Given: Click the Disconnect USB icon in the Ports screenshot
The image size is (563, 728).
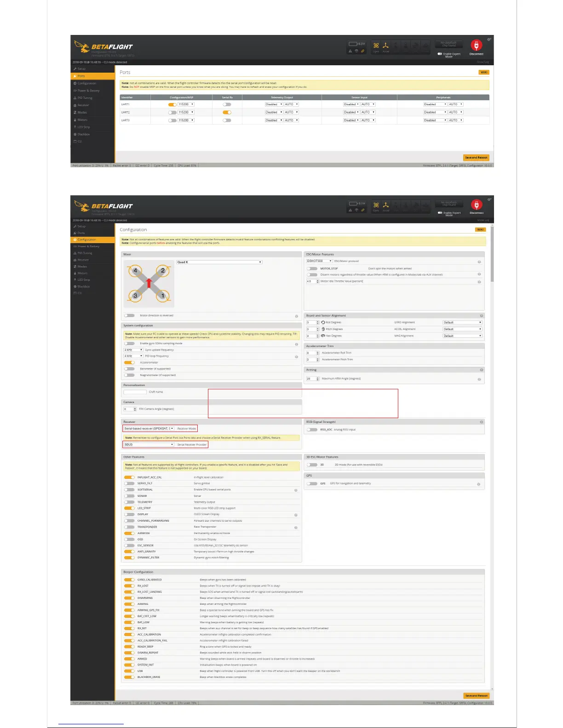Looking at the screenshot, I should pyautogui.click(x=477, y=45).
